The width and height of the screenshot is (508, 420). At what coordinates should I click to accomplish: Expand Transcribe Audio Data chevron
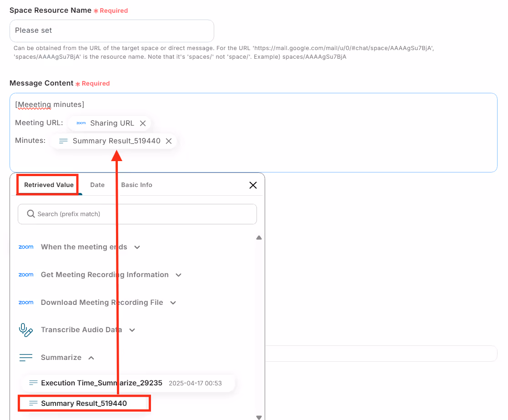[x=132, y=330]
